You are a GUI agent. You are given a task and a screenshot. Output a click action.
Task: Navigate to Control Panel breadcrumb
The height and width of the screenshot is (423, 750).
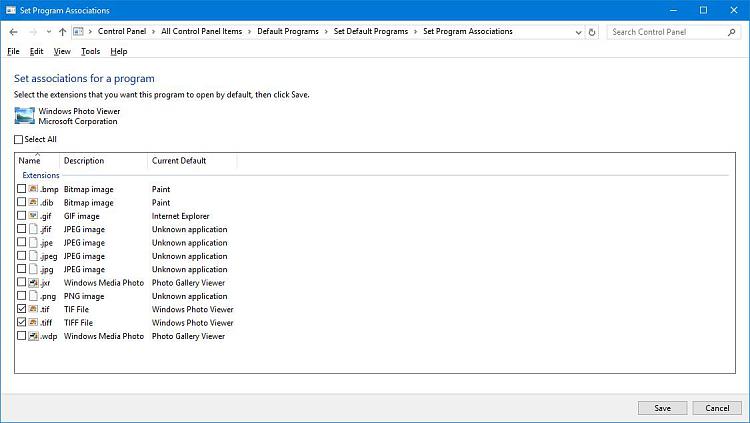click(x=122, y=31)
